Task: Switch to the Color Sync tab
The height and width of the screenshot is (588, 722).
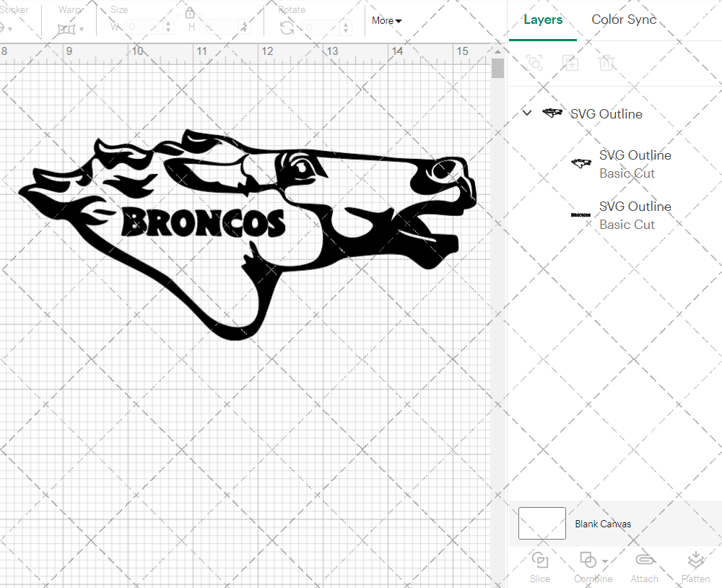Action: (624, 20)
